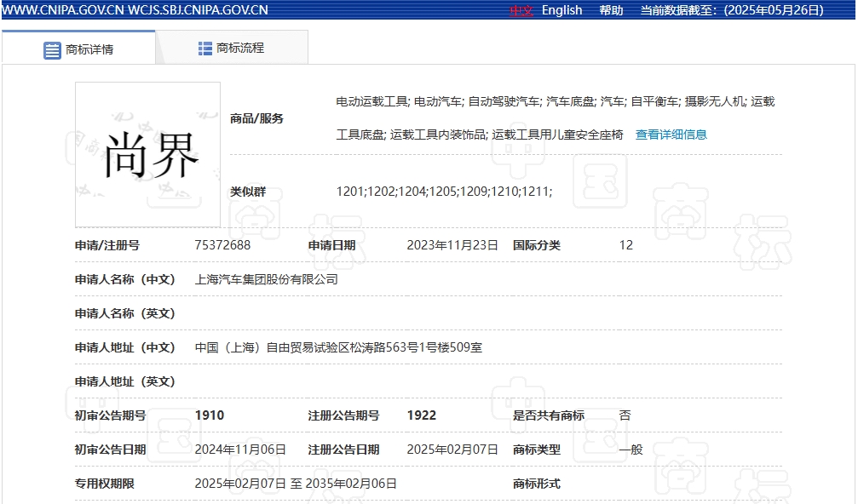Click the 专用权期限 label
The image size is (858, 504).
[105, 484]
